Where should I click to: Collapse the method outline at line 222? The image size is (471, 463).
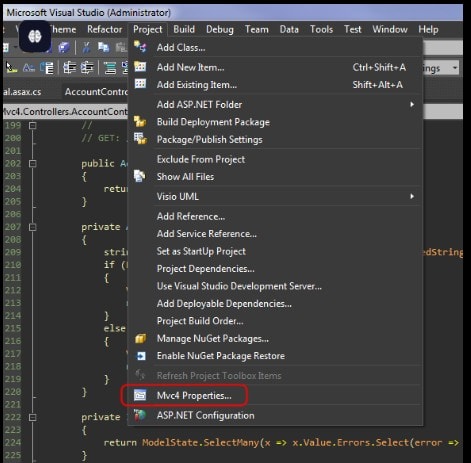click(32, 417)
